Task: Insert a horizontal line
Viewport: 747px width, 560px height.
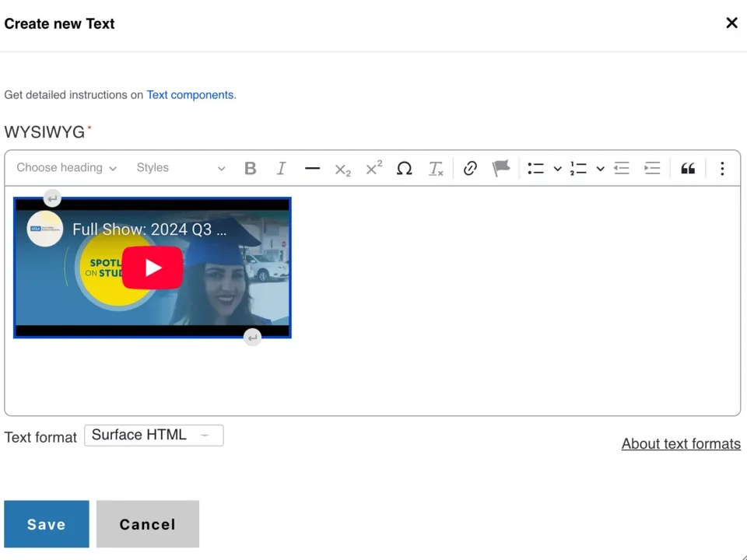Action: pyautogui.click(x=312, y=168)
